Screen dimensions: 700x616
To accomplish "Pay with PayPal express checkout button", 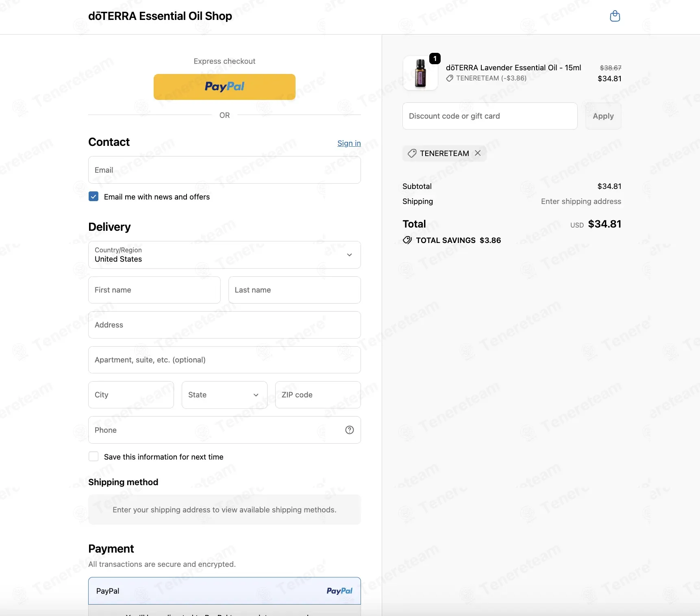I will point(224,87).
